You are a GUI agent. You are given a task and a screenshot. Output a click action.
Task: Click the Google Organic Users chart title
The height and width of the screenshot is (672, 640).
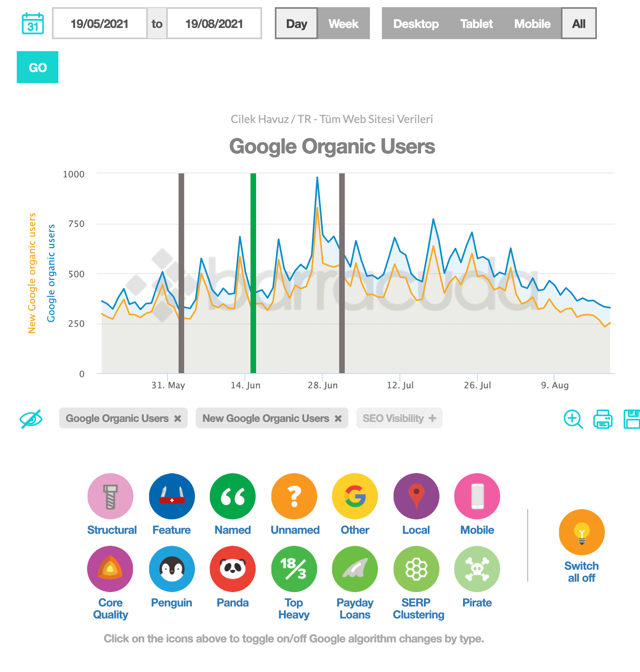coord(332,146)
